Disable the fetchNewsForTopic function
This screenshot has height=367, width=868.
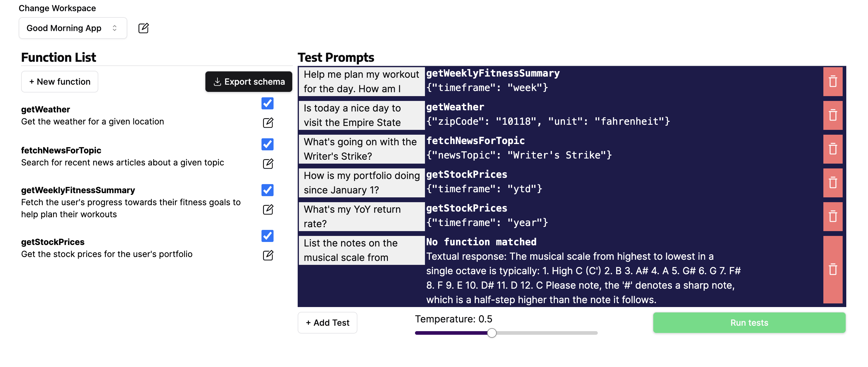click(x=267, y=145)
